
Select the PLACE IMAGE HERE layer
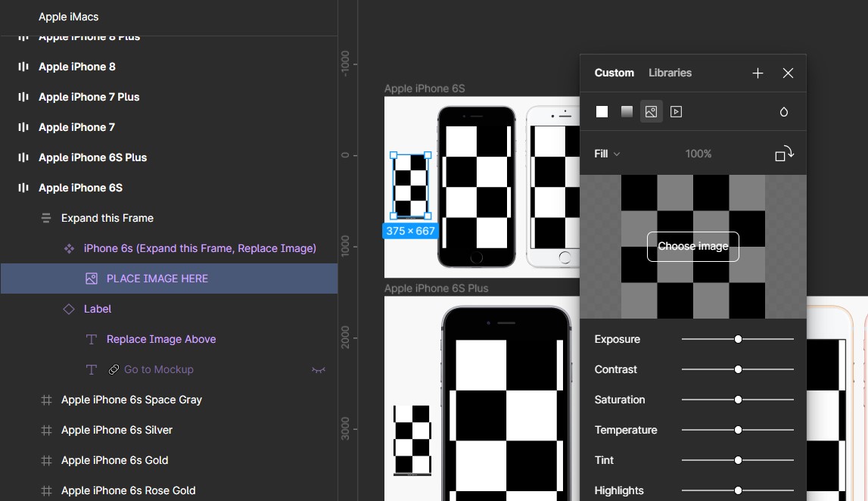coord(157,279)
